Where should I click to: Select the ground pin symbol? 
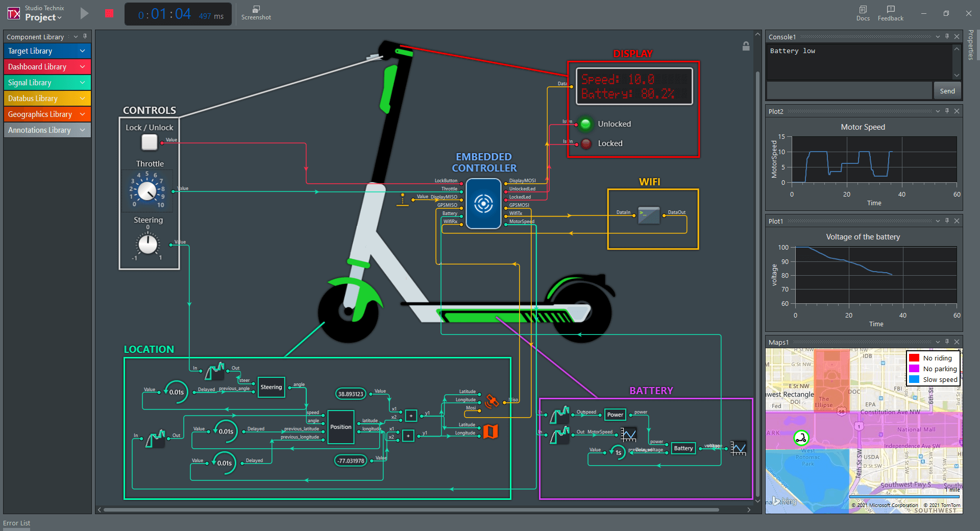402,200
